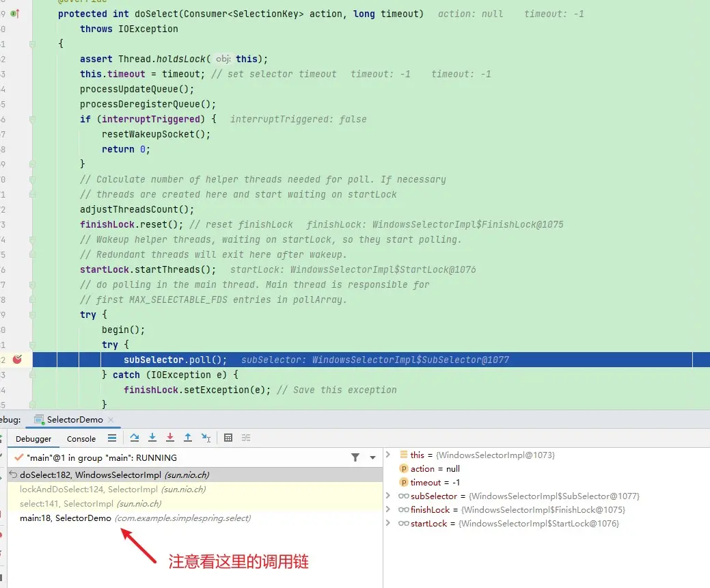Click the Step Out icon
This screenshot has width=710, height=588.
coord(187,438)
